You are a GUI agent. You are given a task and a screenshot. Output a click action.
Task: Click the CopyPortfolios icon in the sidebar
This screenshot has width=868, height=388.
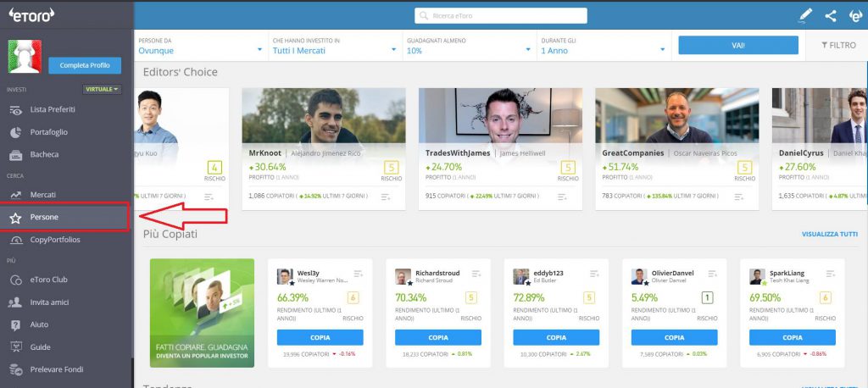(x=15, y=240)
